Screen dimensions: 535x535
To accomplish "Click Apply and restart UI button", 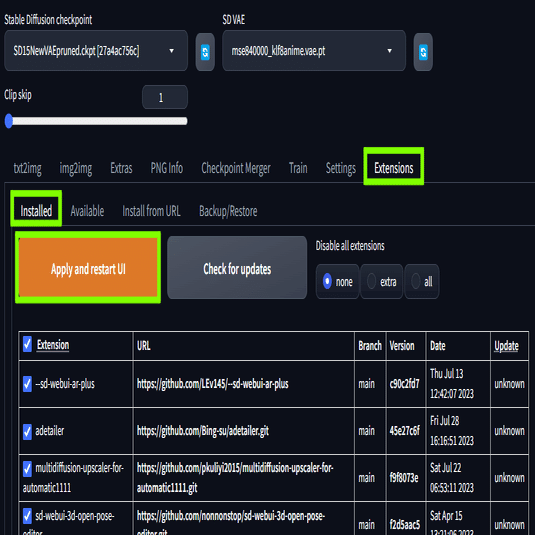I will (x=88, y=268).
